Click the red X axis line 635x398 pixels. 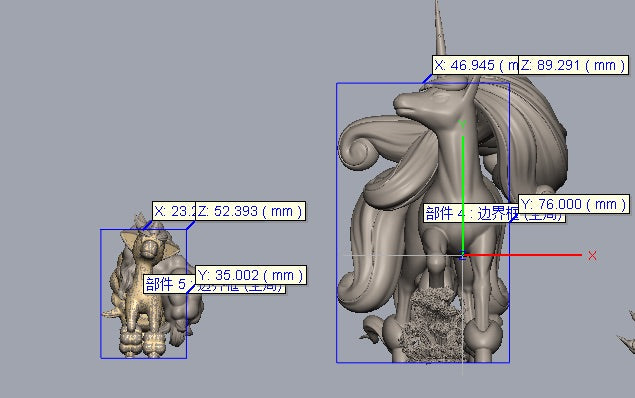(523, 255)
